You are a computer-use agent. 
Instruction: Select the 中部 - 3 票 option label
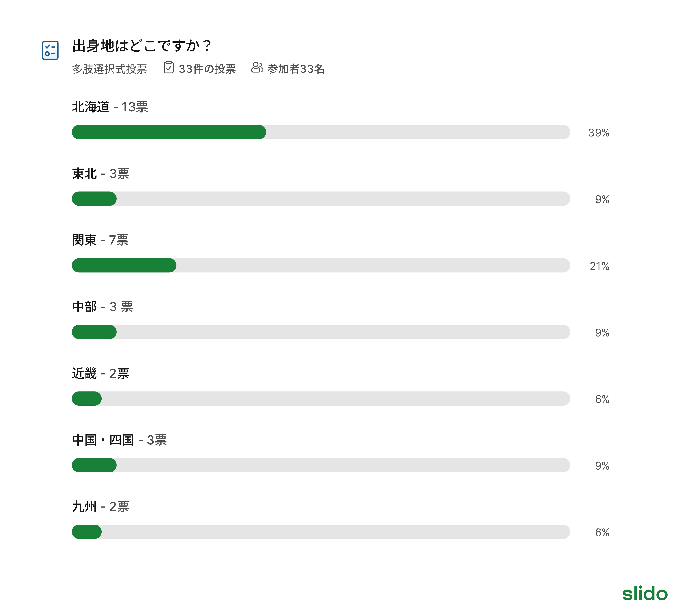[x=103, y=307]
